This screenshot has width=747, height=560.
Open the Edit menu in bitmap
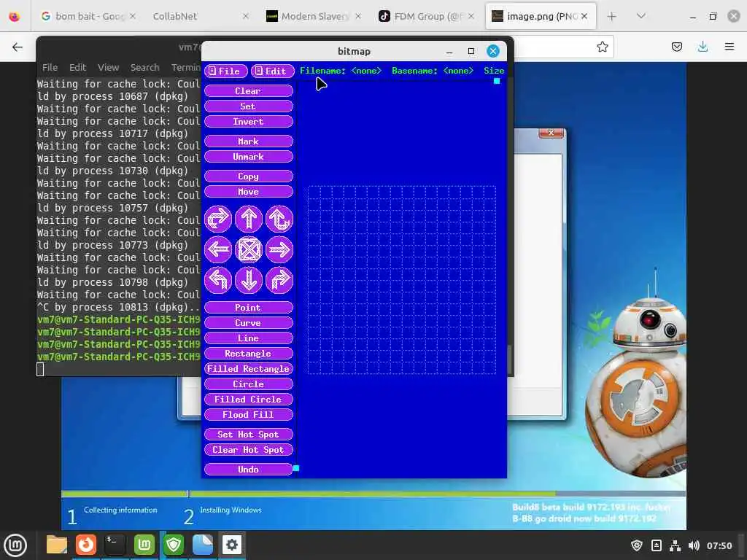(x=272, y=71)
